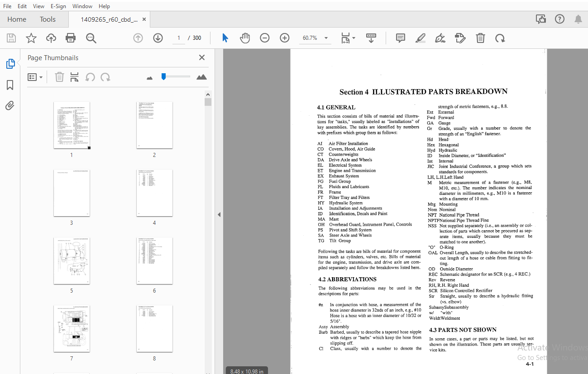
Task: Open the Window menu
Action: (x=82, y=6)
